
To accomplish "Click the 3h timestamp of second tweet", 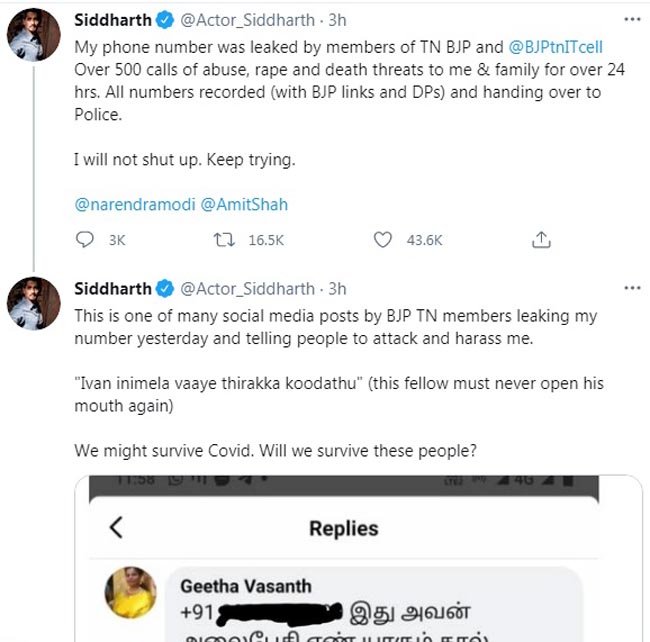I will coord(338,289).
